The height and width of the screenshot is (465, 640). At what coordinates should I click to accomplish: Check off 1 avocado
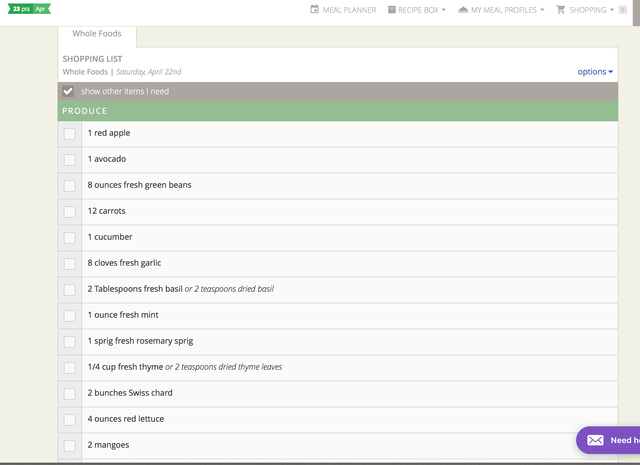coord(70,160)
